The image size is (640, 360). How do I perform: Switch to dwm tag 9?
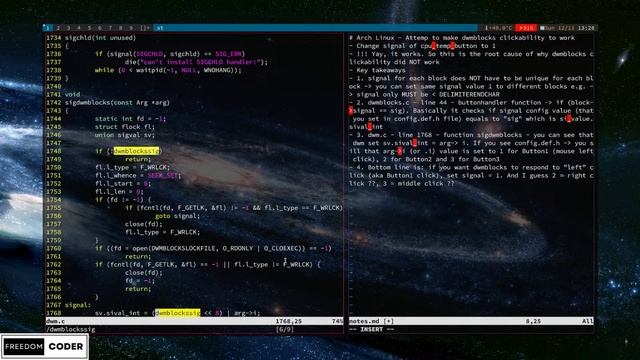point(131,28)
